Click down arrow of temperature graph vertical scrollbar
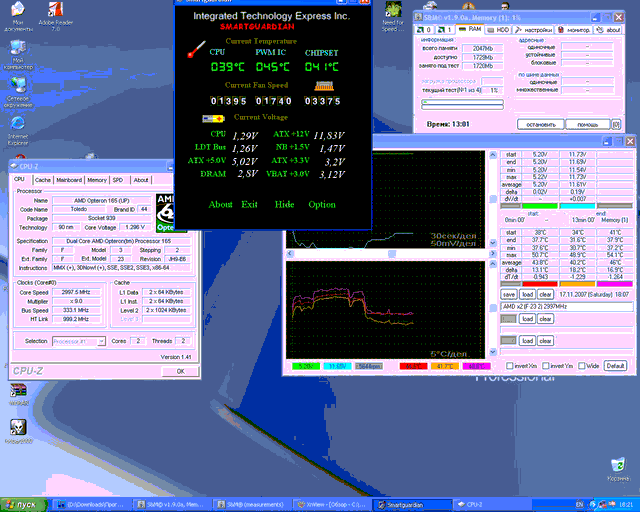640x512 pixels. coord(493,352)
